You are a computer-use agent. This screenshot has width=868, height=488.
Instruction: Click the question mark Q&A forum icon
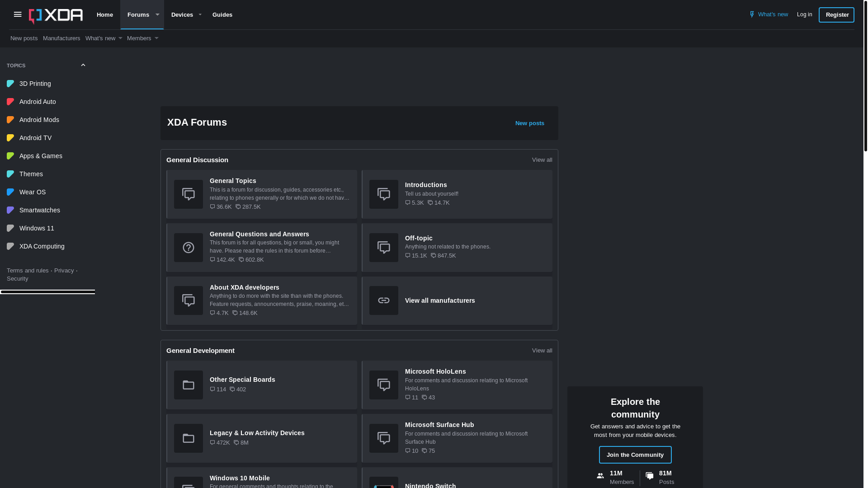(189, 248)
